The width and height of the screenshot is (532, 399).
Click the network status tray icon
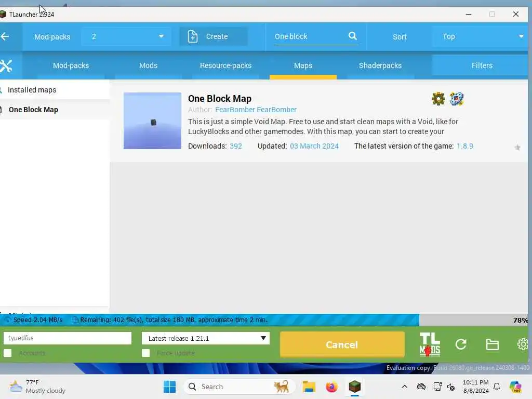437,387
